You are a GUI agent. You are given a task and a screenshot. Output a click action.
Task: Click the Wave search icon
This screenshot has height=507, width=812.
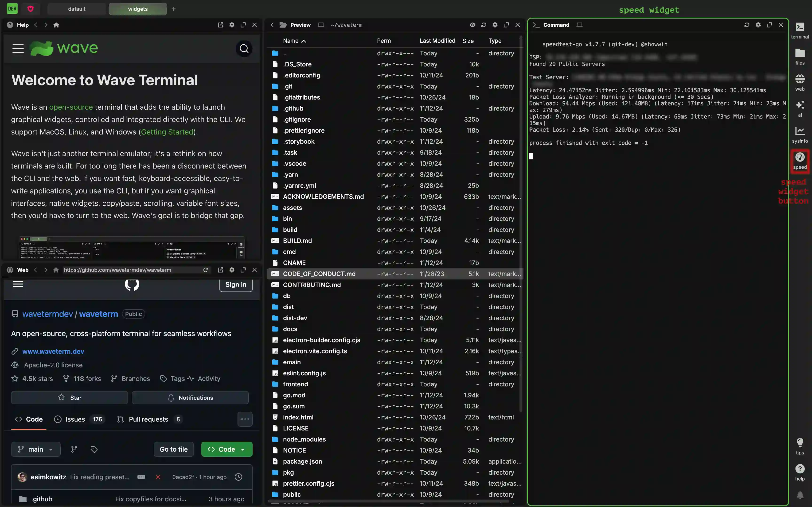(244, 49)
